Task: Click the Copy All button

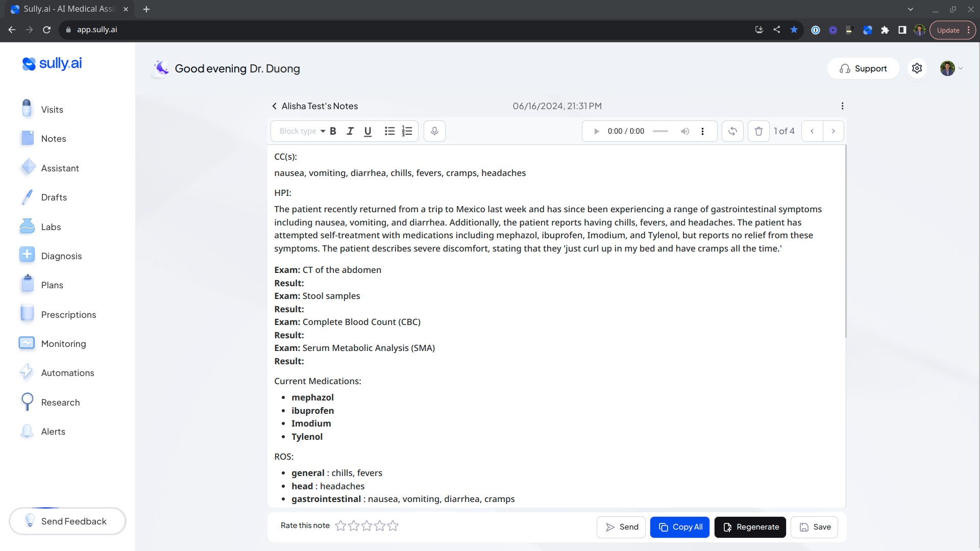Action: click(x=680, y=527)
